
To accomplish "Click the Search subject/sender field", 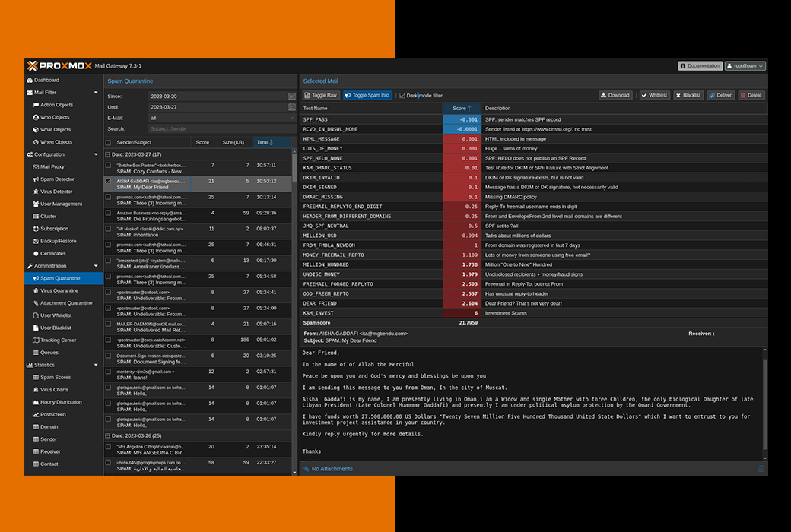I will click(222, 129).
